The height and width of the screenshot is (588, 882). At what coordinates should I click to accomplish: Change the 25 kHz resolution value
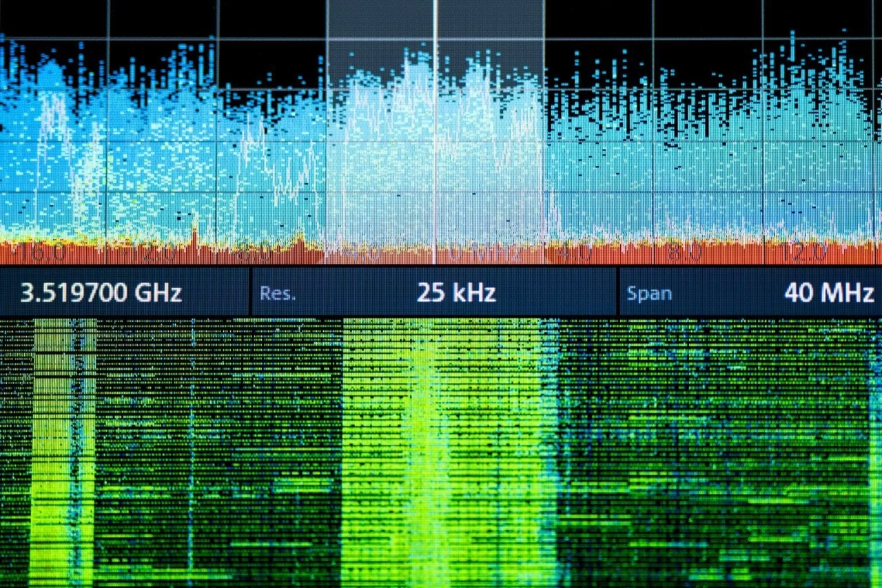[455, 293]
